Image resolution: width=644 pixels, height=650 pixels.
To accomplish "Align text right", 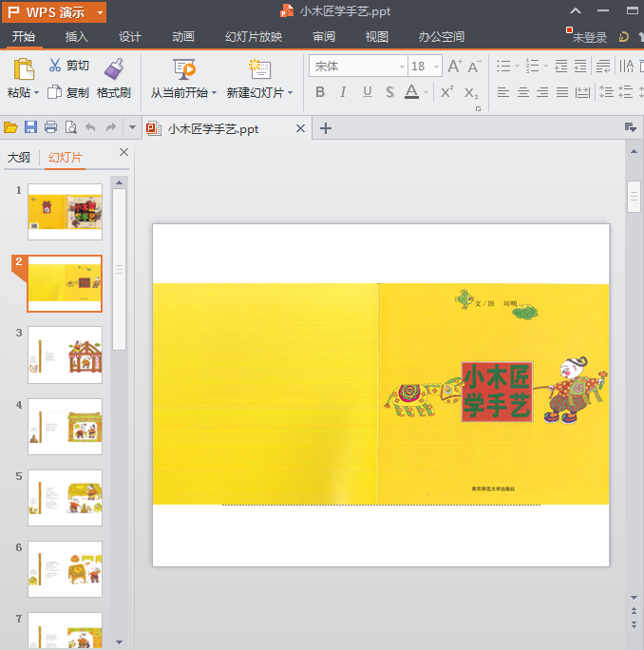I will [x=542, y=92].
